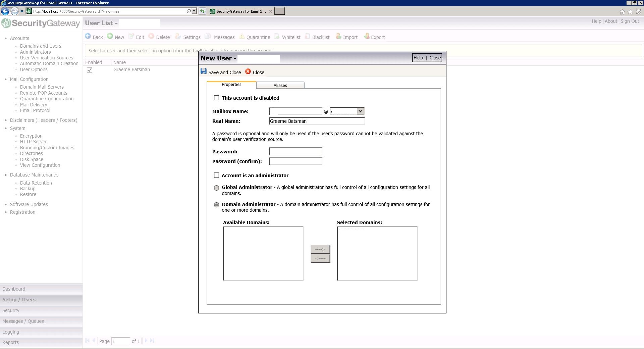
Task: Click the browser refresh icon
Action: pos(203,11)
